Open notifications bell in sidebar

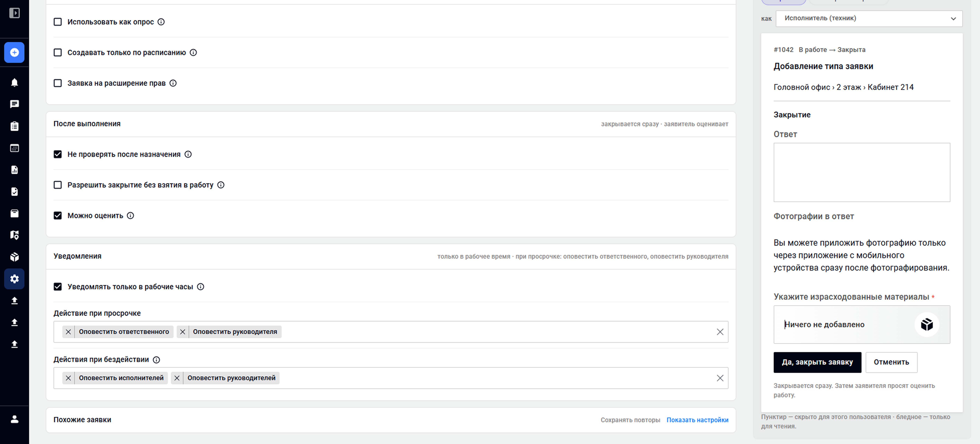tap(14, 83)
